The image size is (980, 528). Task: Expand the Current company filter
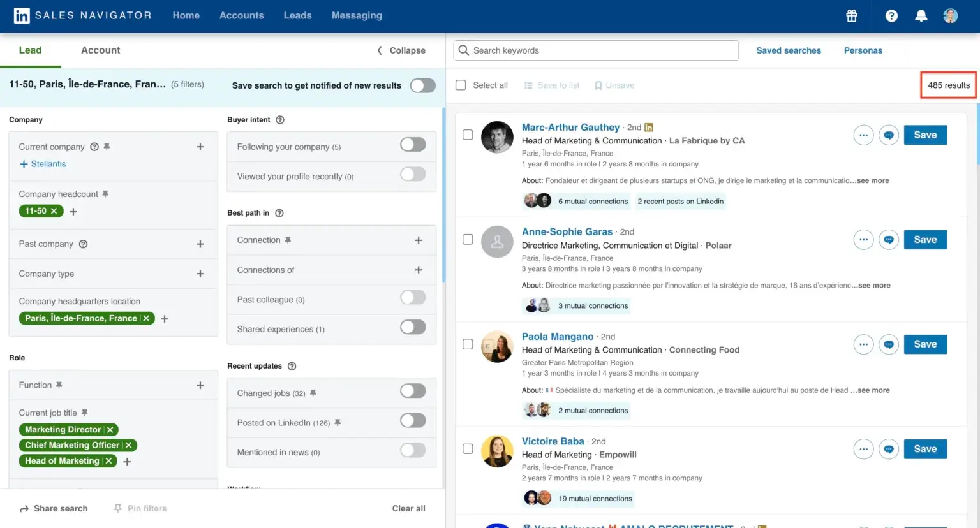point(200,147)
